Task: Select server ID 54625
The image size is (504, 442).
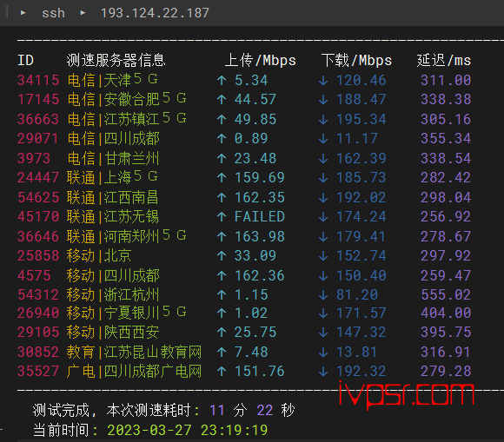Action: click(38, 197)
